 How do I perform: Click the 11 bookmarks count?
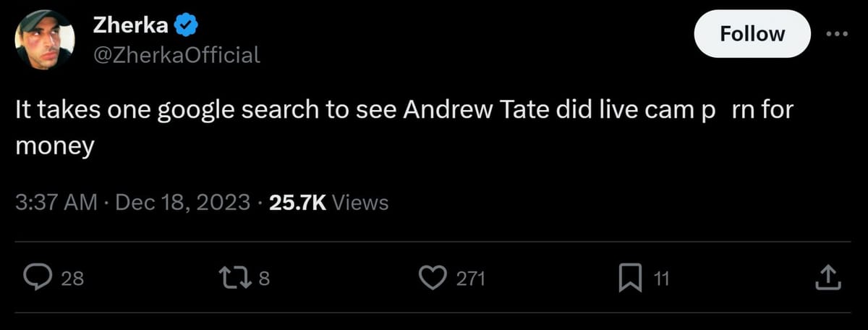(661, 279)
